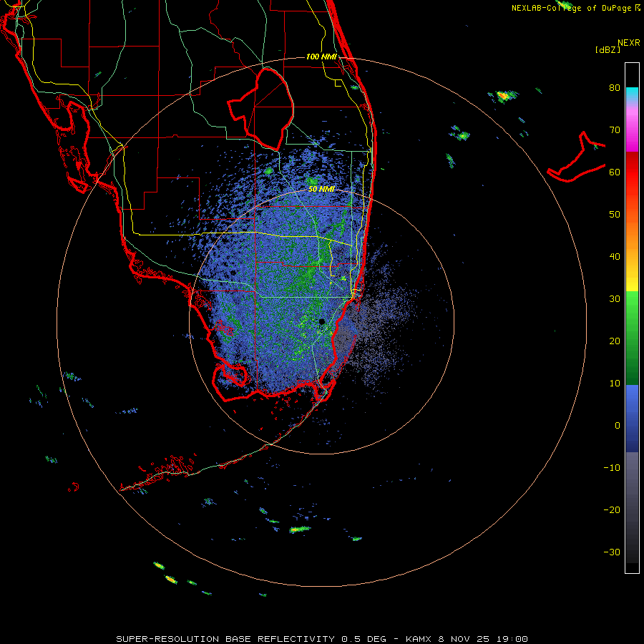
Task: Click the black radar site dot
Action: click(321, 321)
